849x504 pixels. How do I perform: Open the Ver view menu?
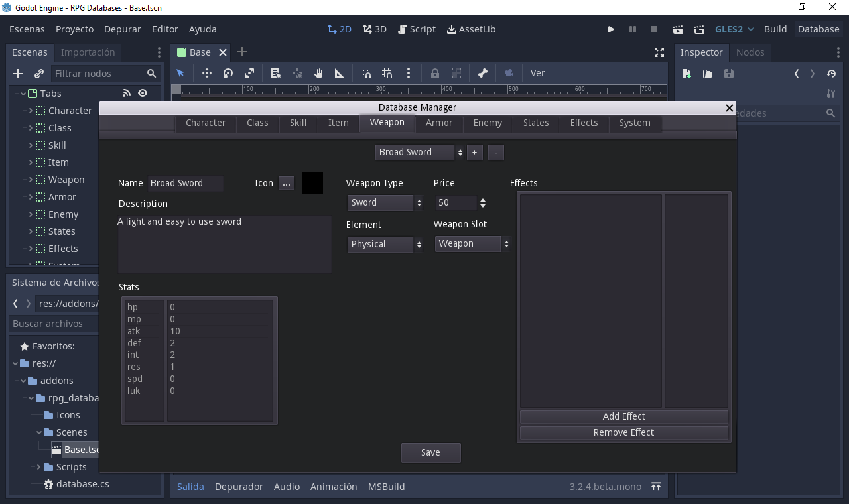tap(538, 73)
